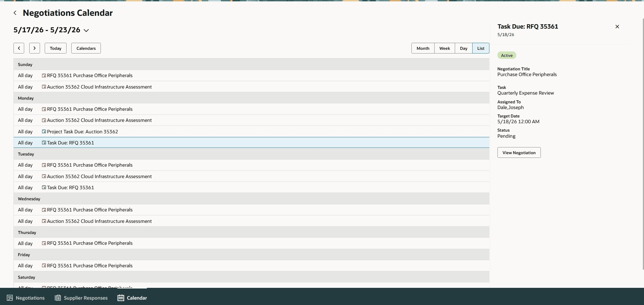This screenshot has height=305, width=644.
Task: Click the Negotiations Calendar page title
Action: [68, 13]
